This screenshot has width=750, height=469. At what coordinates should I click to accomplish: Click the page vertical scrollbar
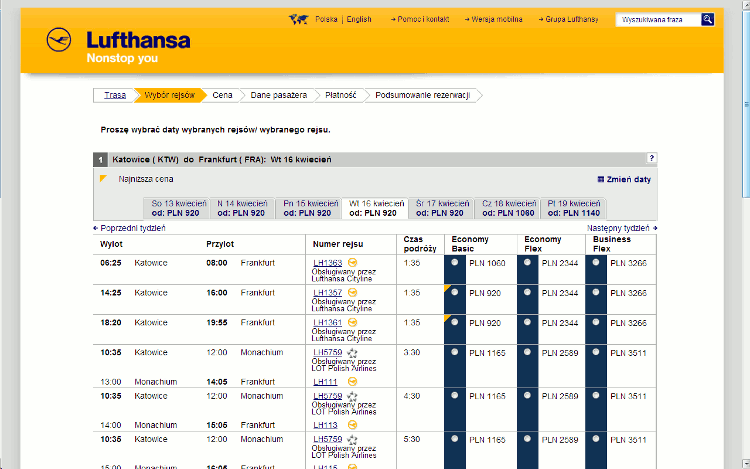coord(746,102)
